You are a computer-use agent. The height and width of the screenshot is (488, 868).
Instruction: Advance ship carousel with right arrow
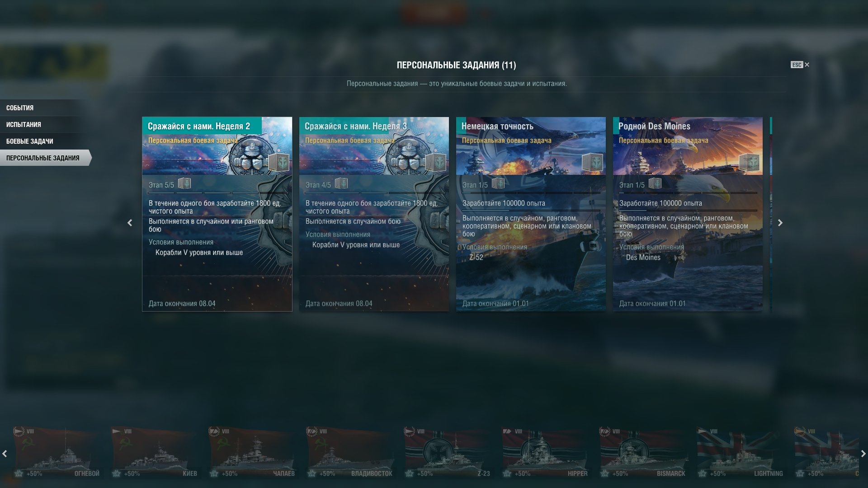tap(863, 454)
